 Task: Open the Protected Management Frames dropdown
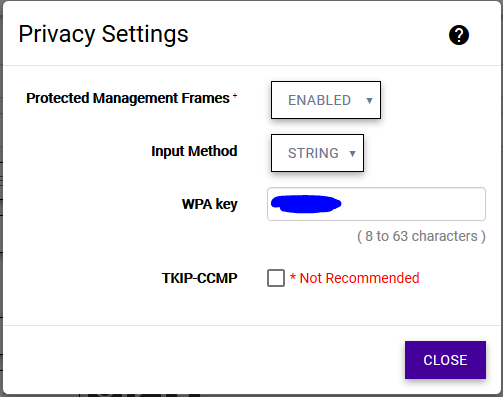click(x=326, y=100)
